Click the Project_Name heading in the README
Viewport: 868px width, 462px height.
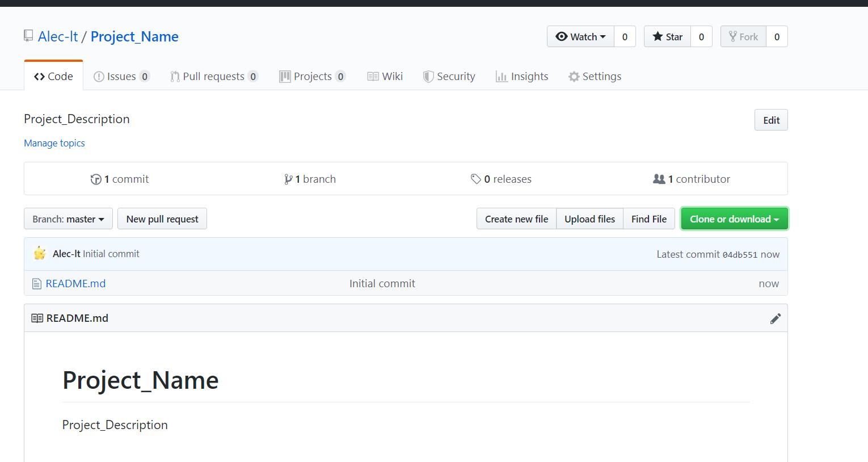tap(141, 380)
